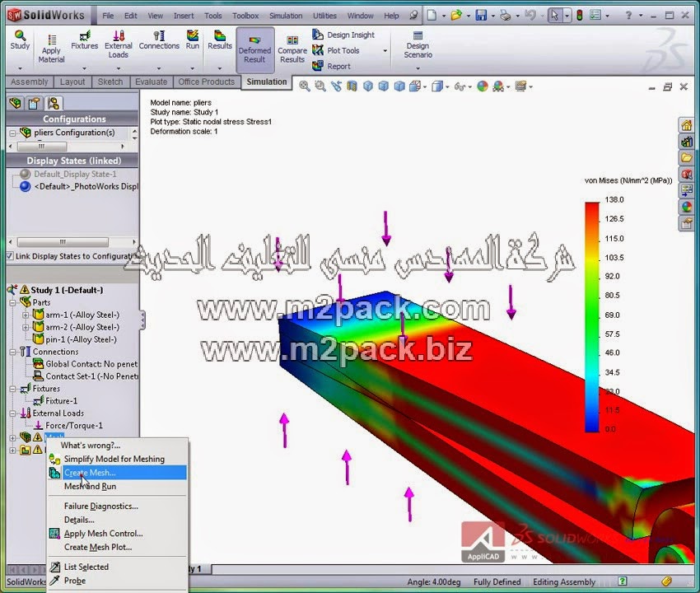The height and width of the screenshot is (593, 700).
Task: Run the simulation study
Action: [193, 40]
